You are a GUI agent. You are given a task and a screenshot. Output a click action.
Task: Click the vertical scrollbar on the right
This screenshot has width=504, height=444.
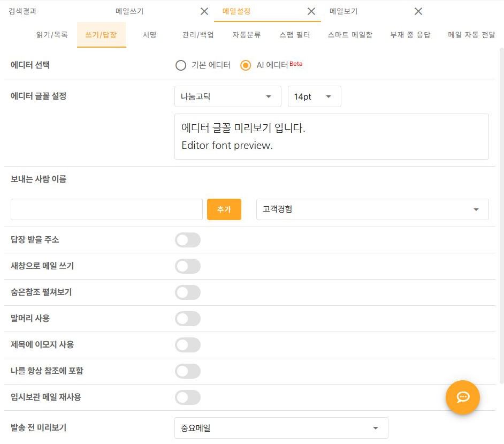point(501,215)
